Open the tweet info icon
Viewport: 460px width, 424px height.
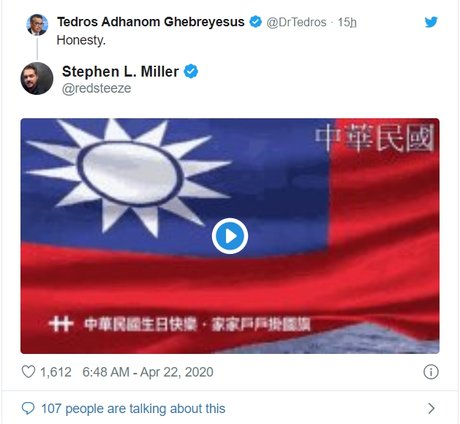pos(431,372)
